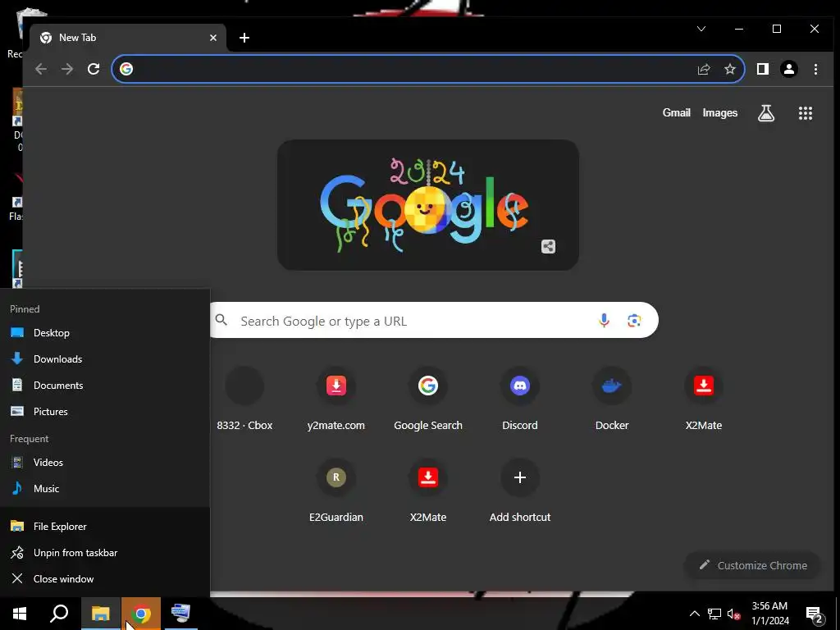Open Chrome side panel
Viewport: 840px width, 630px height.
[763, 69]
